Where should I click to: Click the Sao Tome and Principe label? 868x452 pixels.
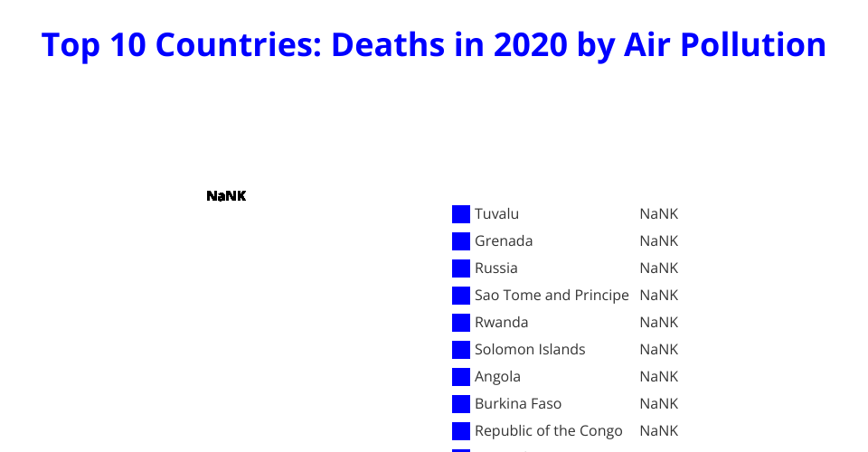[x=552, y=296]
